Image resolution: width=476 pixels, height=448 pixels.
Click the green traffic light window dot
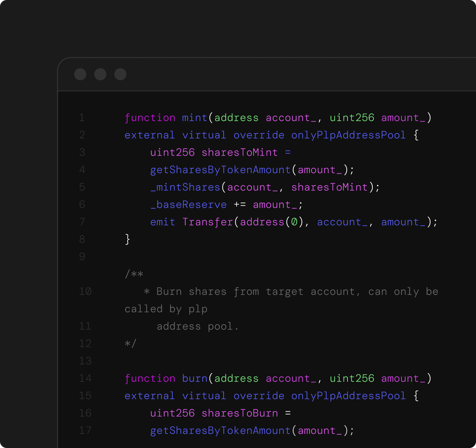(120, 74)
